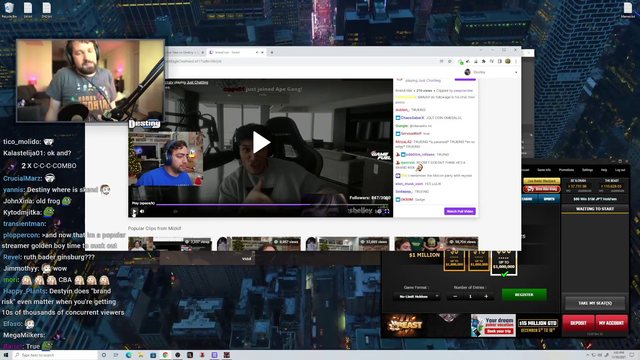The width and height of the screenshot is (640, 360).
Task: Decrease the number of entries with the minus button
Action: point(455,296)
